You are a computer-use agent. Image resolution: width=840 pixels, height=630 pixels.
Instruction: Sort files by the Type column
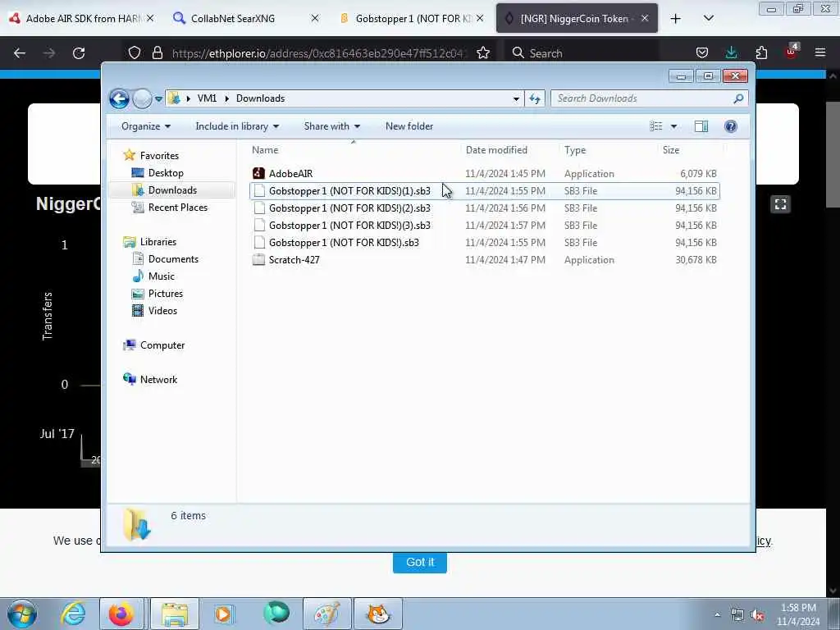tap(608, 151)
